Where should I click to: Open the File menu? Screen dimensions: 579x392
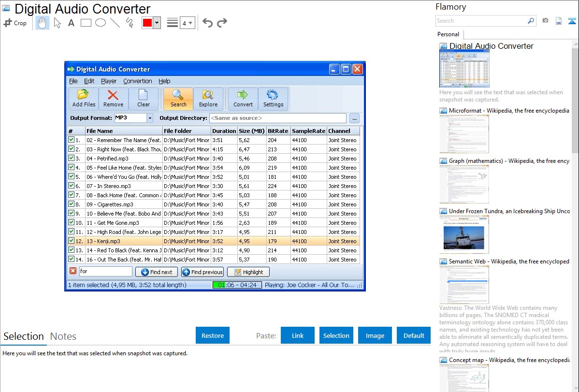(x=73, y=81)
